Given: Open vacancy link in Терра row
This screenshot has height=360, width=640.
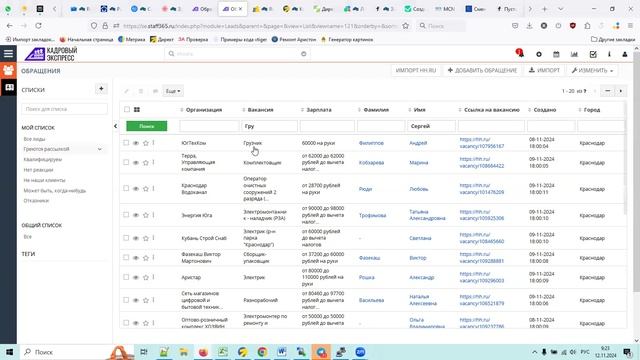Looking at the screenshot, I should 482,162.
